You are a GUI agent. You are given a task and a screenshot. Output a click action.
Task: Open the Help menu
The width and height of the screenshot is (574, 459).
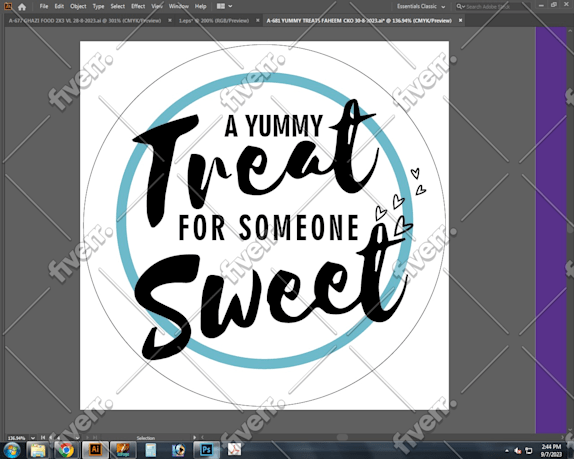point(200,6)
